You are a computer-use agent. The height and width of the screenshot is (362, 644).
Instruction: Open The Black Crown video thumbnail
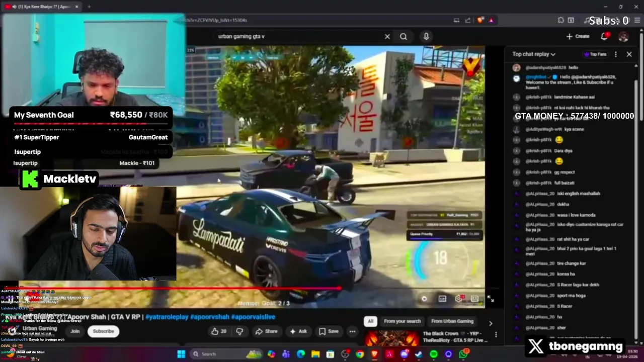coord(391,338)
